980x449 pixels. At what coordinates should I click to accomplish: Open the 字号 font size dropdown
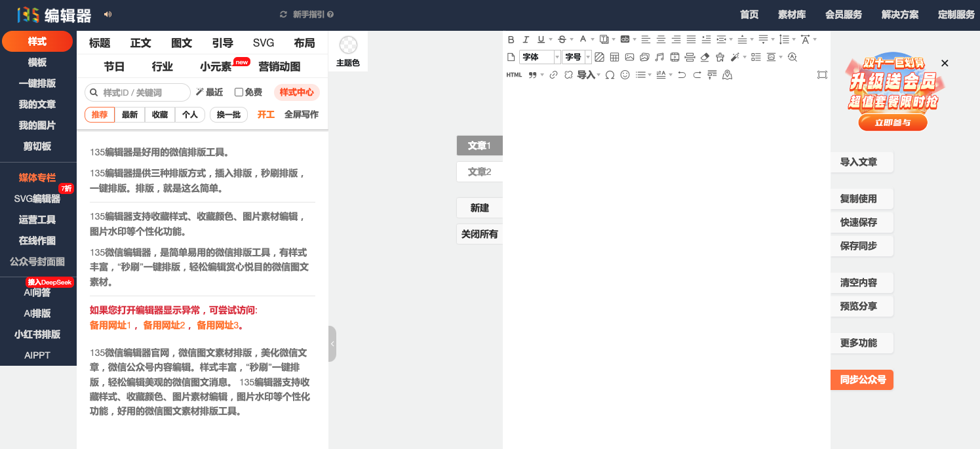pos(577,57)
